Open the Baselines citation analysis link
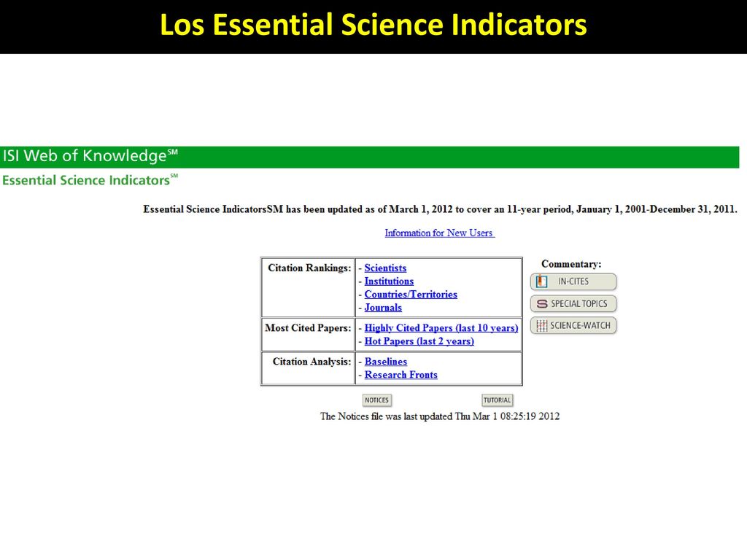Viewport: 747px width, 560px height. 386,362
